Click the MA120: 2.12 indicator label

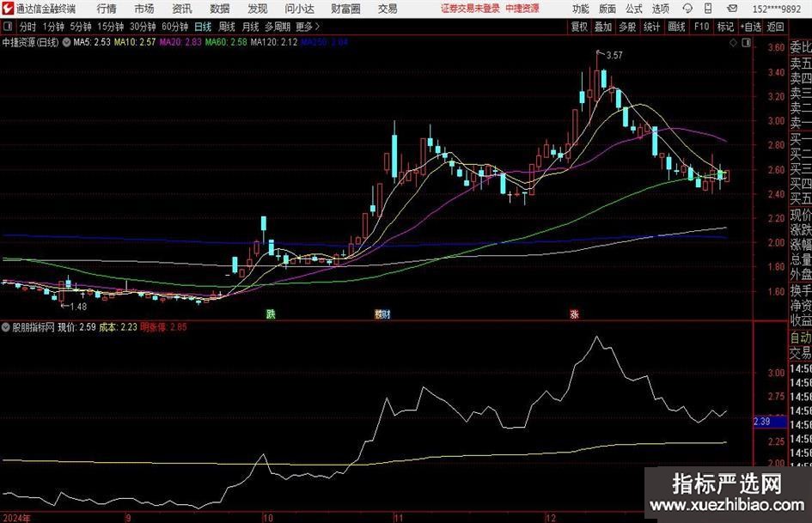tap(274, 42)
